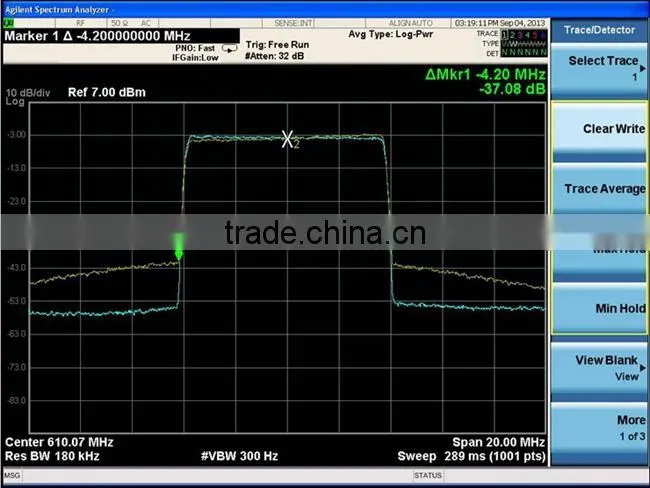Click the #VBW 300 Hz readout
The height and width of the screenshot is (488, 650).
point(239,456)
